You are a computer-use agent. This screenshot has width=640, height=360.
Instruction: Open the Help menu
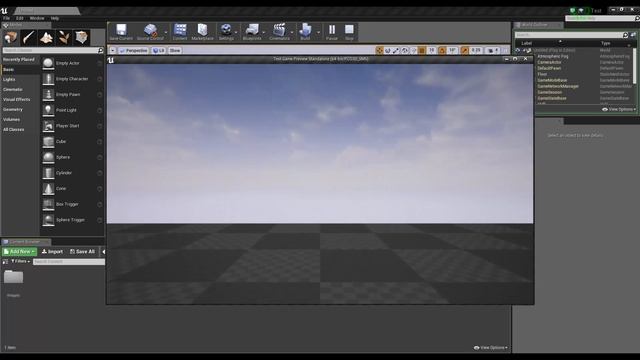coord(55,18)
